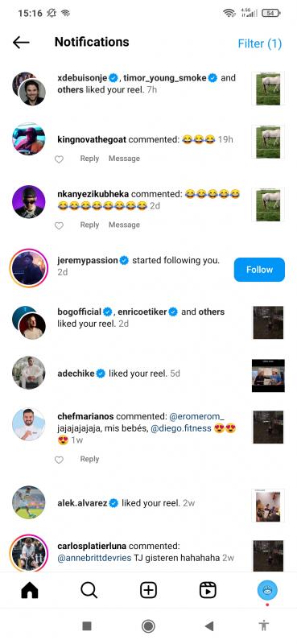Follow jeremypassion back
Viewport: 297px width, 644px height.
(259, 270)
